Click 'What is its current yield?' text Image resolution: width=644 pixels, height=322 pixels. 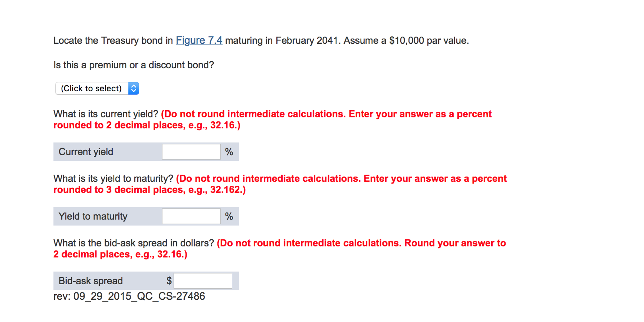click(106, 114)
